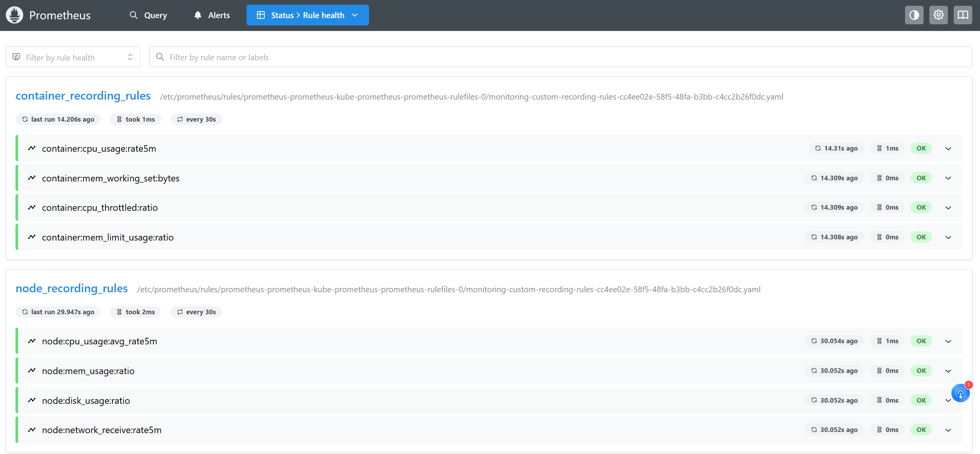Click the Prometheus flame logo

pos(15,15)
